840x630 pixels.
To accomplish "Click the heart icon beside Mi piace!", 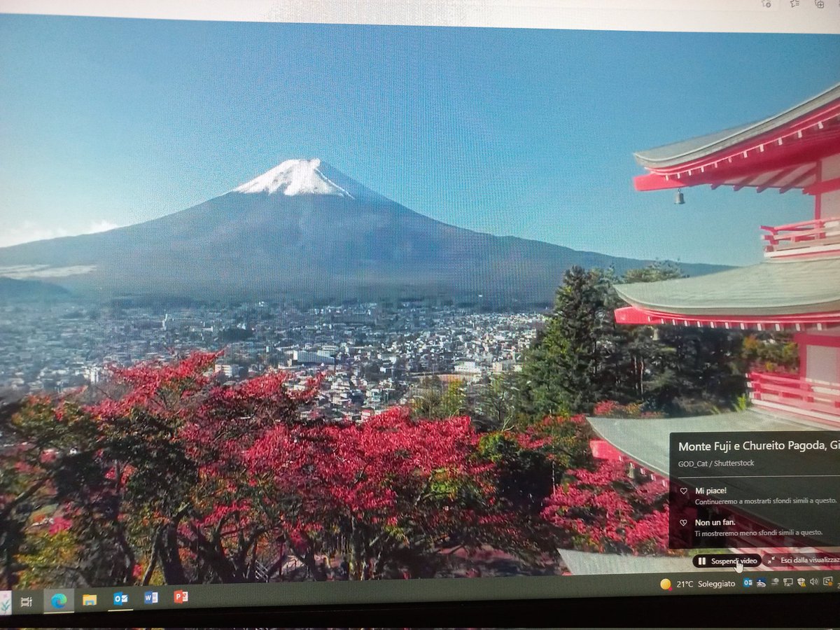I will click(684, 491).
